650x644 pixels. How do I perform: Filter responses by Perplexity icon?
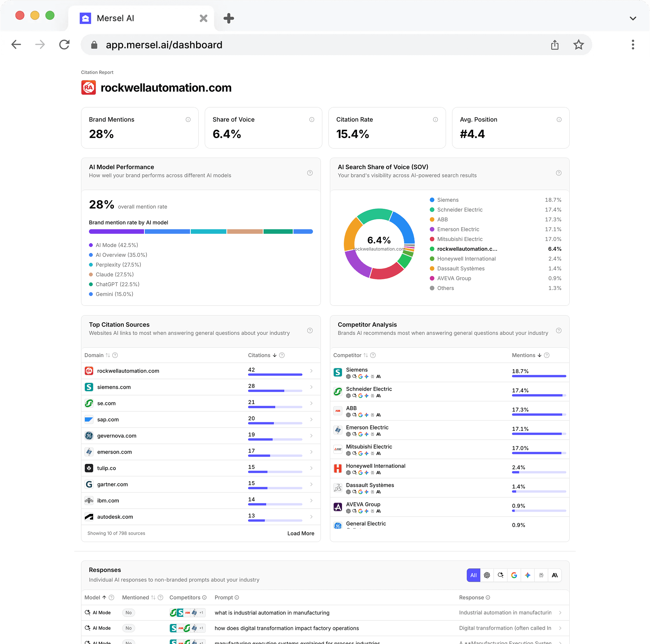click(541, 575)
